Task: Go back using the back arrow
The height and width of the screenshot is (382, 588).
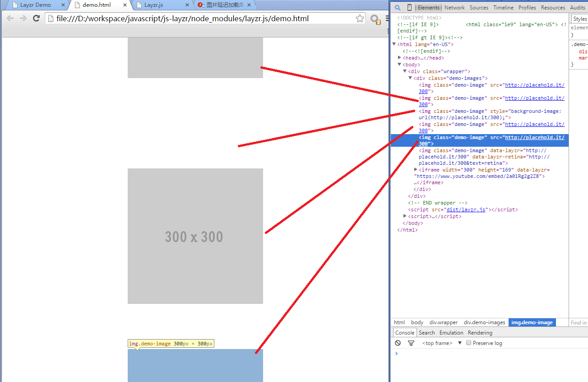Action: click(x=10, y=19)
